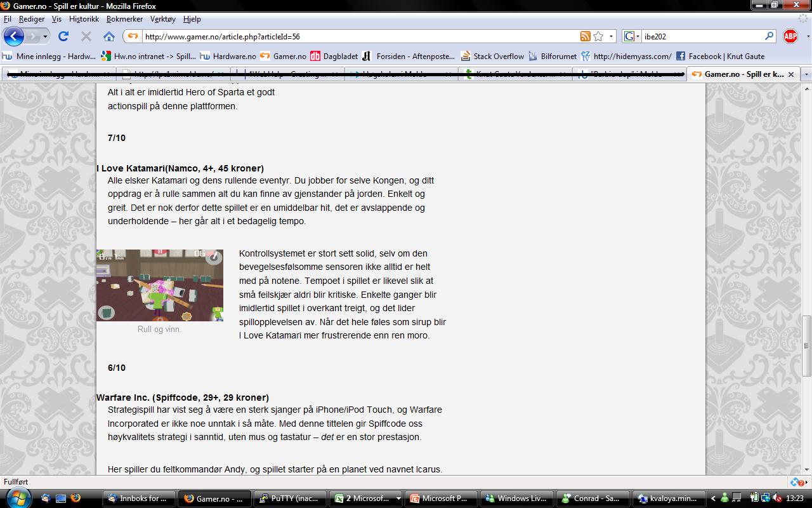Switch to the 'Microsoft P...' PowerPoint taskbar button

pyautogui.click(x=442, y=498)
